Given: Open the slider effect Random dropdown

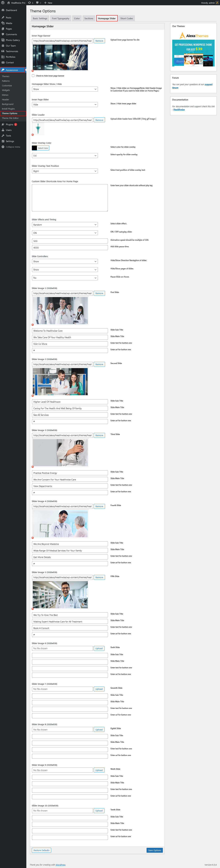Looking at the screenshot, I should pyautogui.click(x=65, y=225).
